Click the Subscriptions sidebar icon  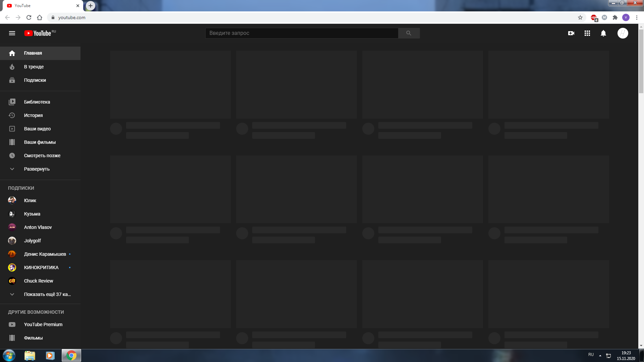[x=11, y=80]
